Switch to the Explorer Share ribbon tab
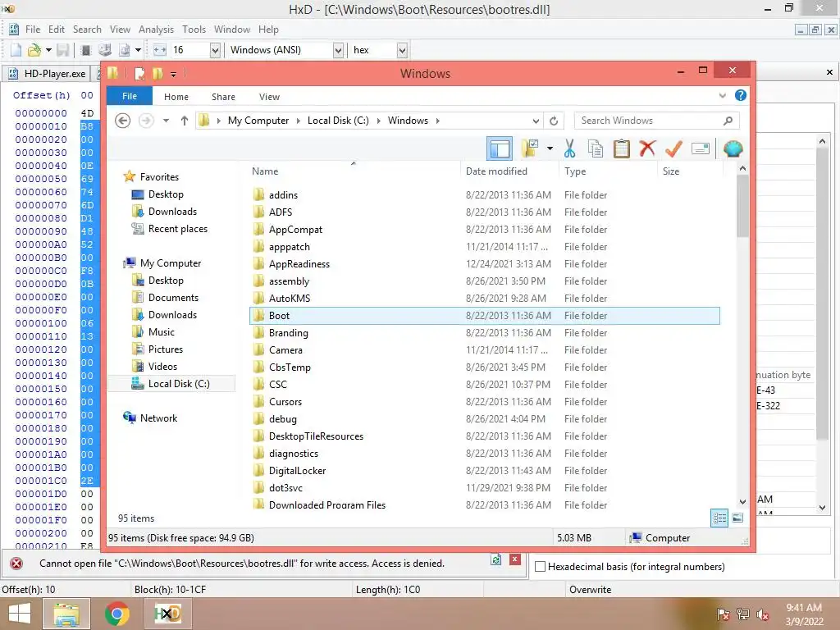Image resolution: width=840 pixels, height=630 pixels. tap(223, 97)
